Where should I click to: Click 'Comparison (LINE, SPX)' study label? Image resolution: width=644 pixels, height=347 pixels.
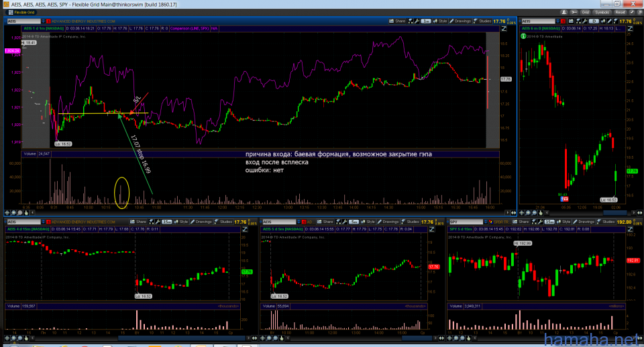189,28
